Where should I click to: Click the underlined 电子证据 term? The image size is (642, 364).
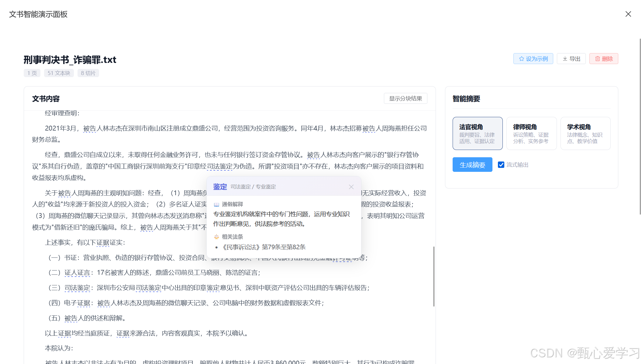point(83,303)
